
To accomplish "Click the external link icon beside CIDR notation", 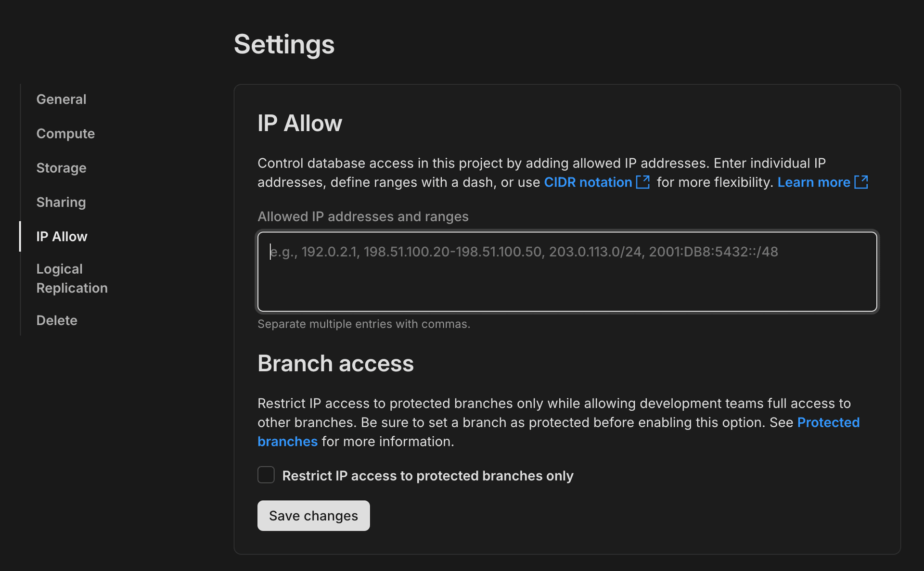I will pos(643,182).
